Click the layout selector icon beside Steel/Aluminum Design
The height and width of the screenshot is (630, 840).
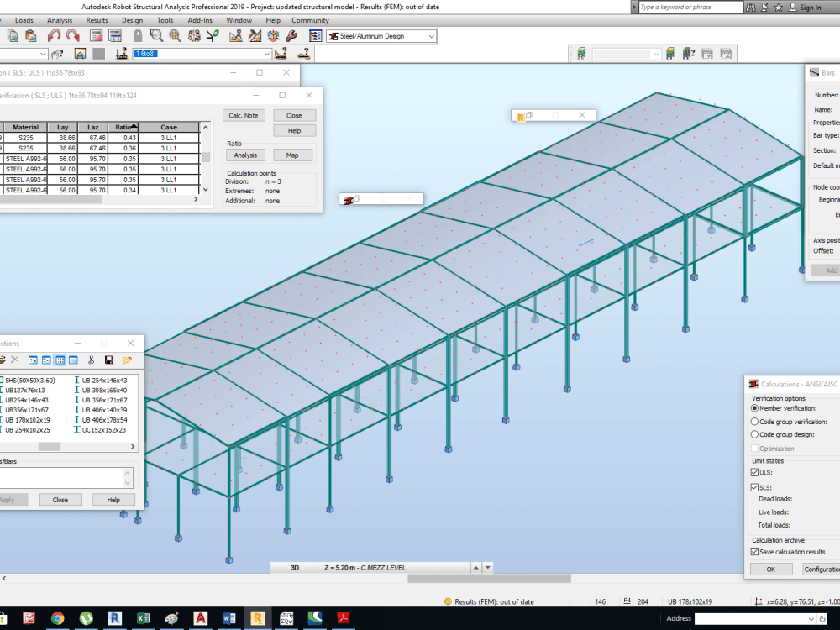tap(316, 36)
